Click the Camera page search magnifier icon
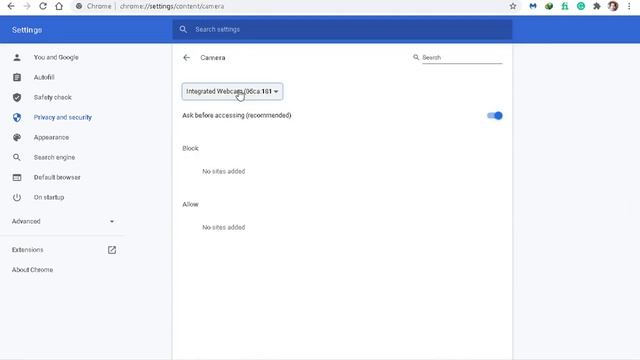This screenshot has height=360, width=640. pos(416,58)
